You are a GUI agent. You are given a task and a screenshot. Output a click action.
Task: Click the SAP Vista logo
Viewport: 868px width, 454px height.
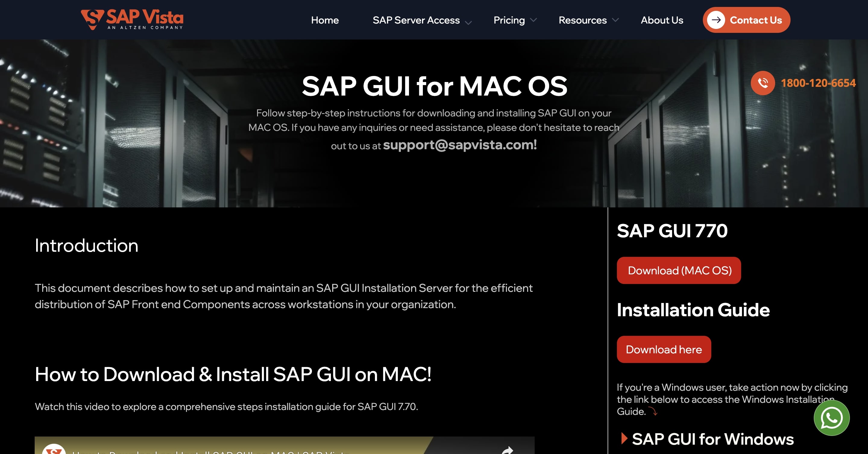131,20
